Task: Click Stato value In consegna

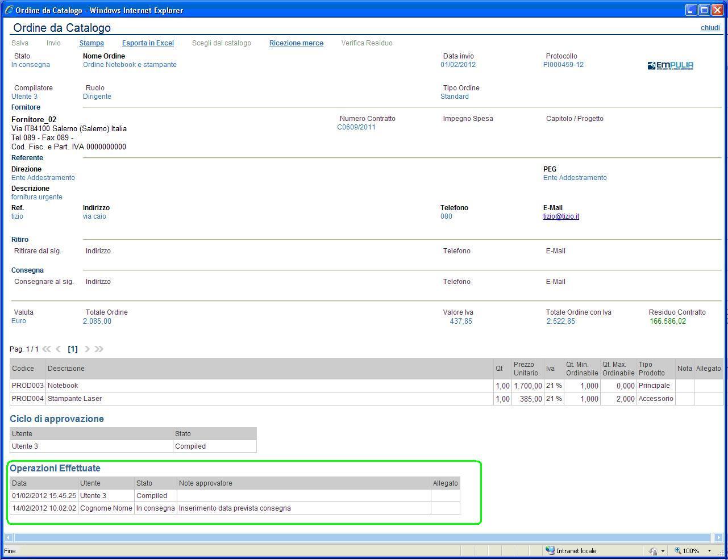Action: tap(31, 65)
